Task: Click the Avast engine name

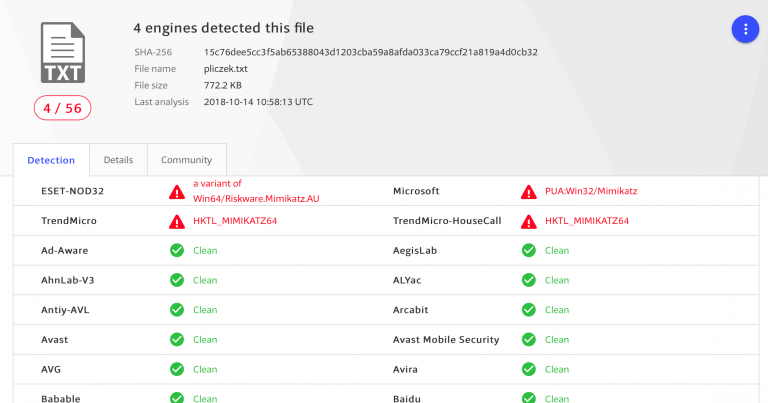Action: point(54,339)
